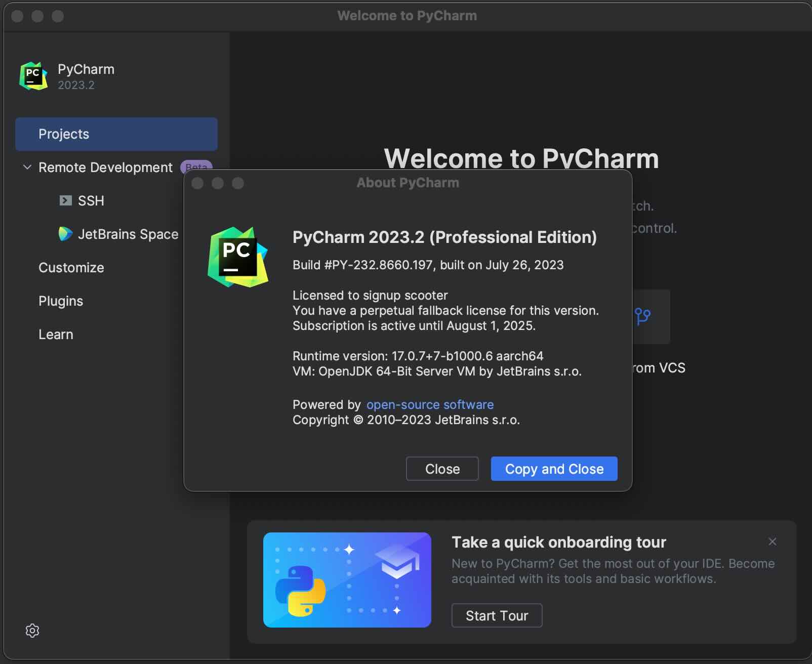Click the About PyCharm dialog red close dot
Image resolution: width=812 pixels, height=664 pixels.
point(197,183)
